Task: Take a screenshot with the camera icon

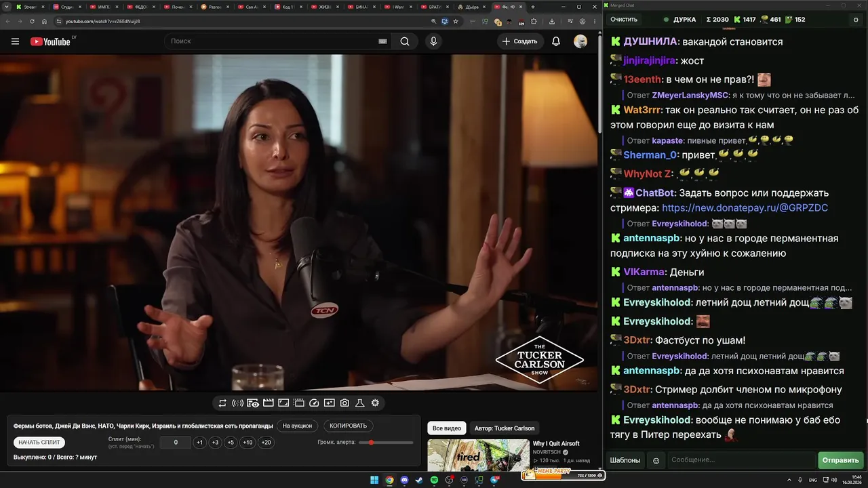Action: (x=344, y=403)
